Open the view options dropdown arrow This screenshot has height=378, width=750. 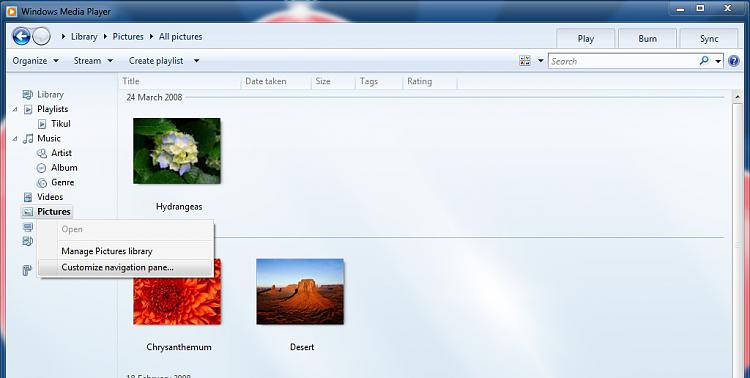tap(541, 61)
